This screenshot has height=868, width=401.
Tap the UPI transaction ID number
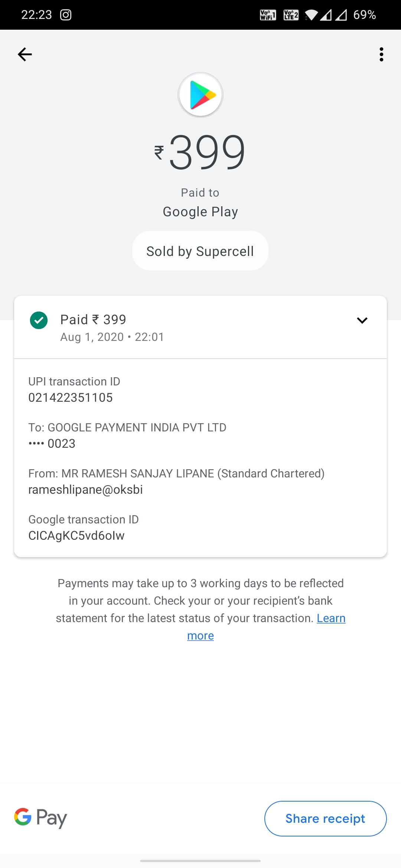point(71,398)
